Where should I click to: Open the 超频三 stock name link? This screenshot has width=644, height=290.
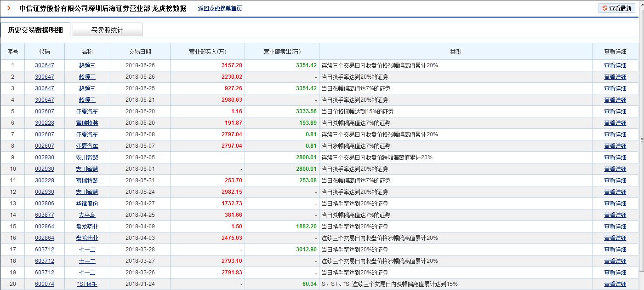[87, 65]
